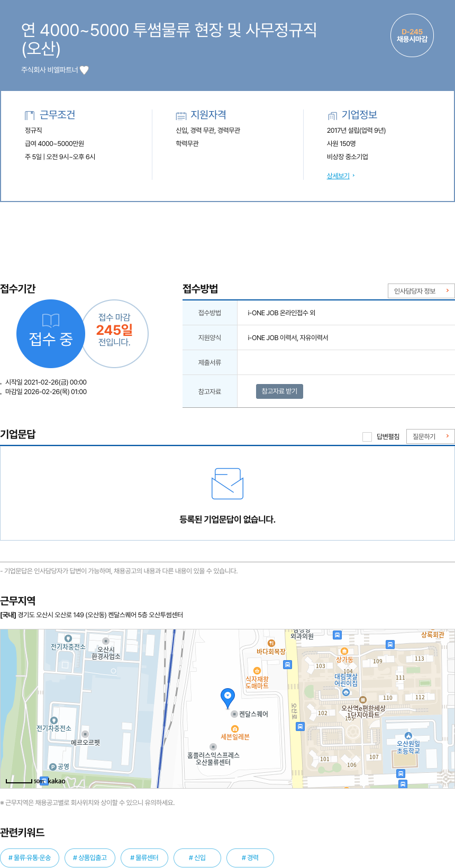
Task: Click the 사원 150명 company info text
Action: [341, 143]
